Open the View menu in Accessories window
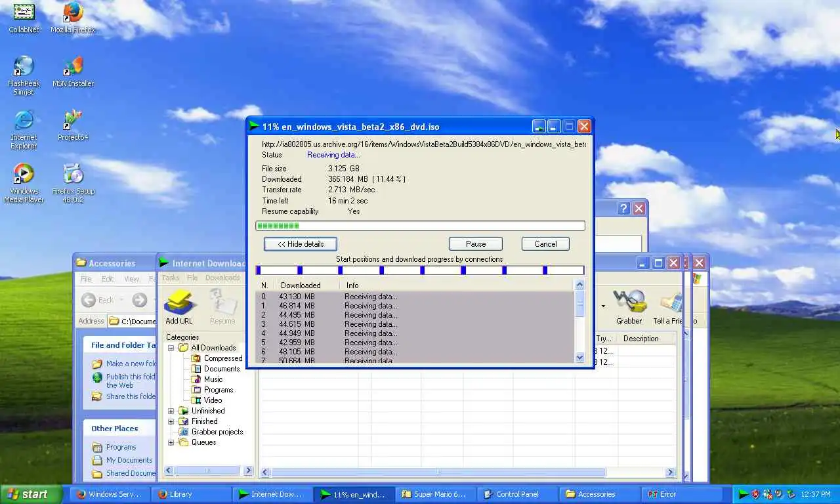 pos(132,279)
